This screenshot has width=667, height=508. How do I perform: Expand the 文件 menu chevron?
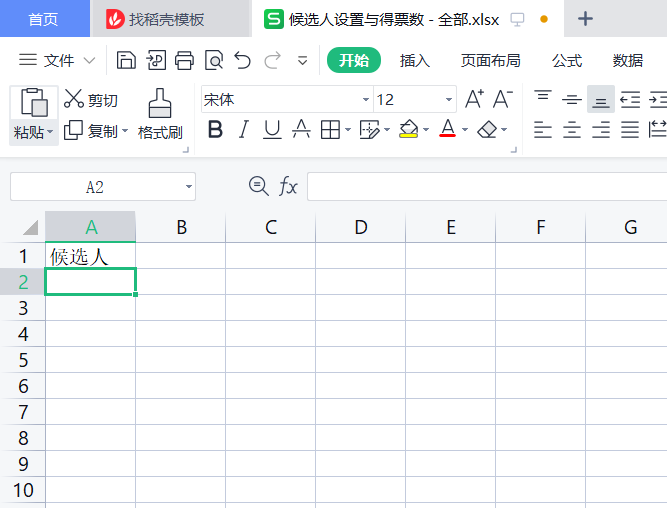(x=89, y=60)
